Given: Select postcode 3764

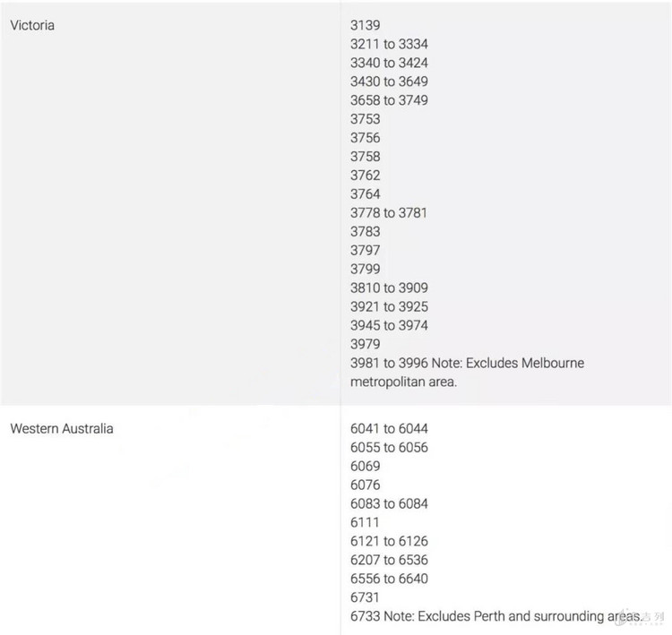Looking at the screenshot, I should [366, 193].
